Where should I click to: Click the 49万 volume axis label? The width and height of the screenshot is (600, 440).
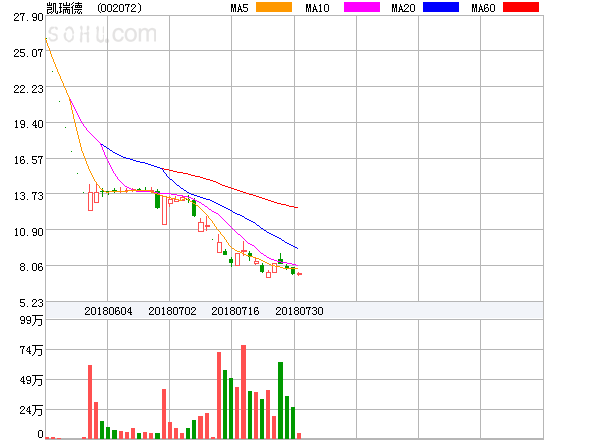(x=31, y=380)
